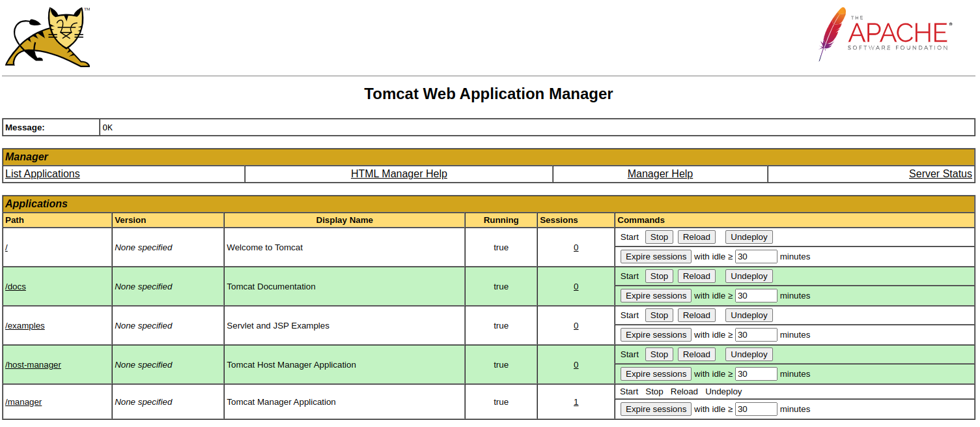Viewport: 980px width, 427px height.
Task: Click idle minutes field for /docs
Action: point(755,296)
